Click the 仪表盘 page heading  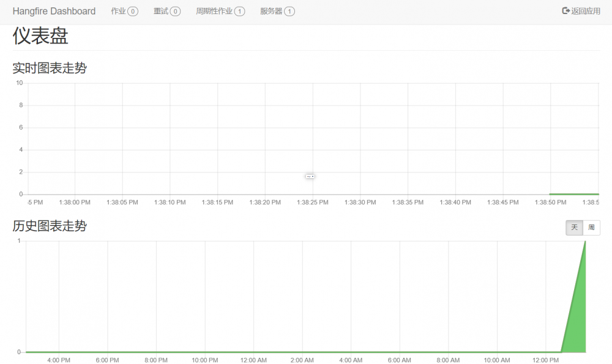pos(40,36)
